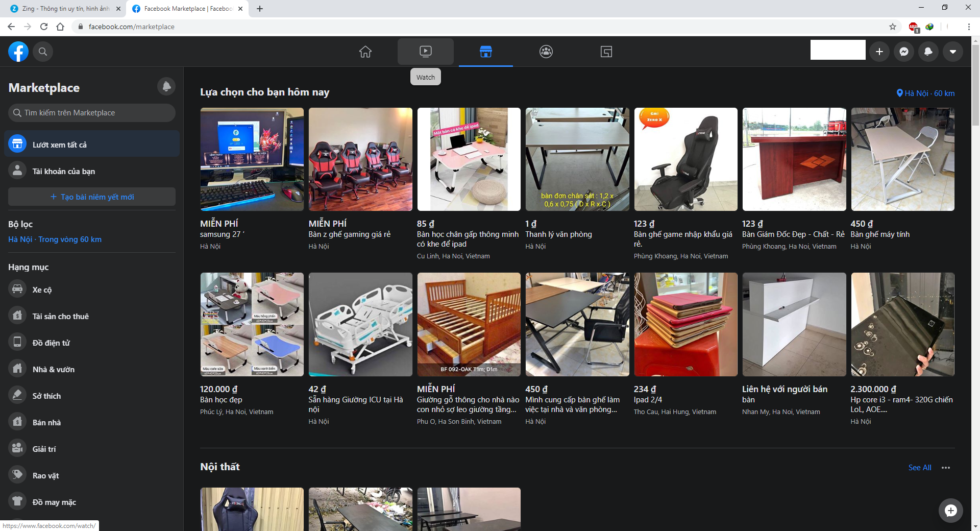
Task: Open Bàn học chân gấp thông minh listing
Action: (469, 159)
